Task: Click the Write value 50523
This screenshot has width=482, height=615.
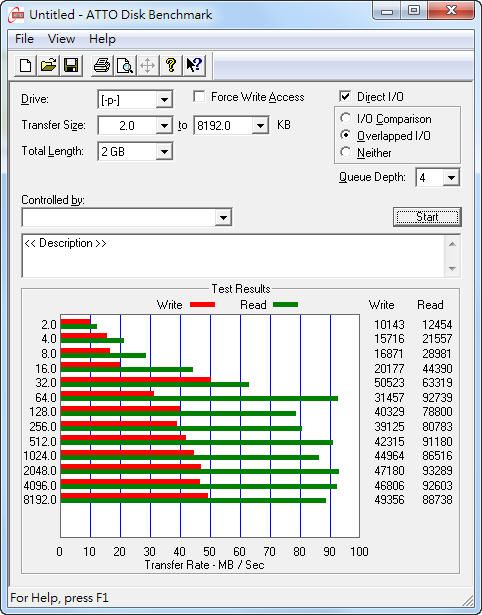Action: [389, 383]
